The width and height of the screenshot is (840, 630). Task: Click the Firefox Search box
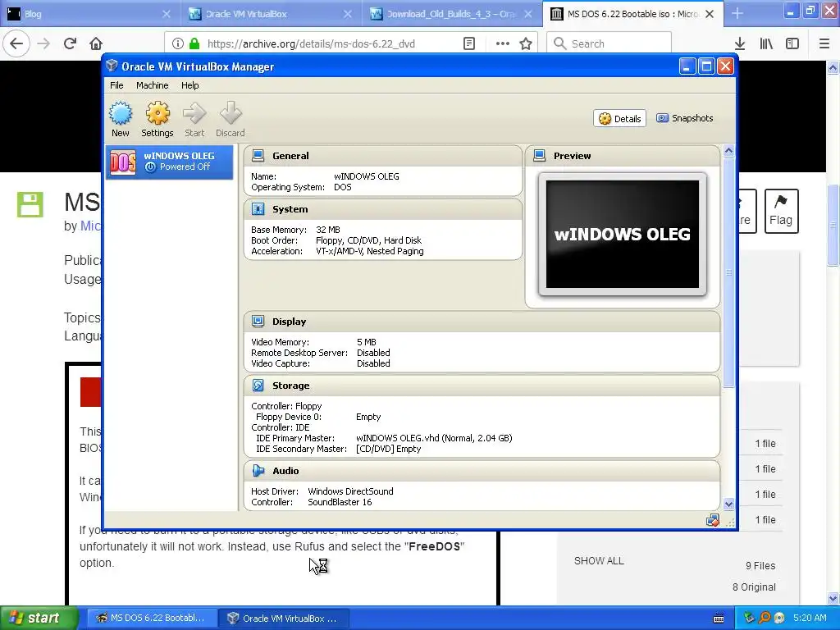[609, 44]
